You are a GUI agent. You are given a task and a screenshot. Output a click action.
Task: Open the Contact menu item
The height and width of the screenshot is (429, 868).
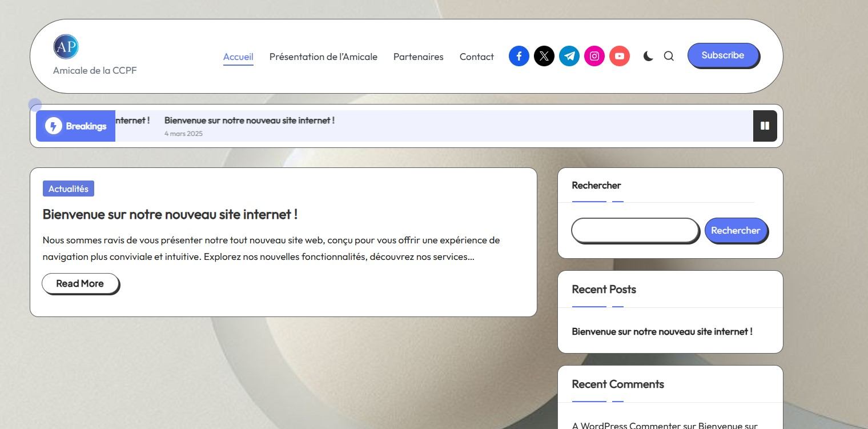(477, 57)
